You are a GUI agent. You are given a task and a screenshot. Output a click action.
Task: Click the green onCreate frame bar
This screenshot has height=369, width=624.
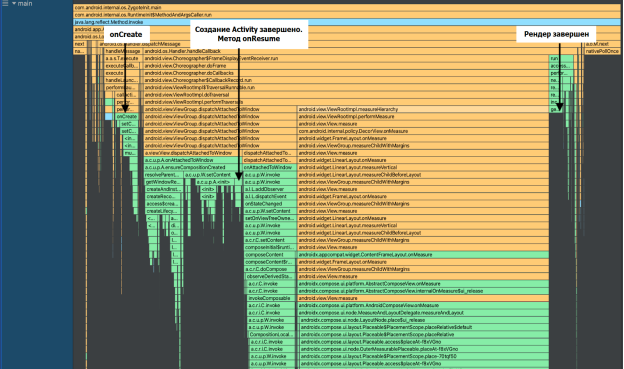(x=127, y=117)
